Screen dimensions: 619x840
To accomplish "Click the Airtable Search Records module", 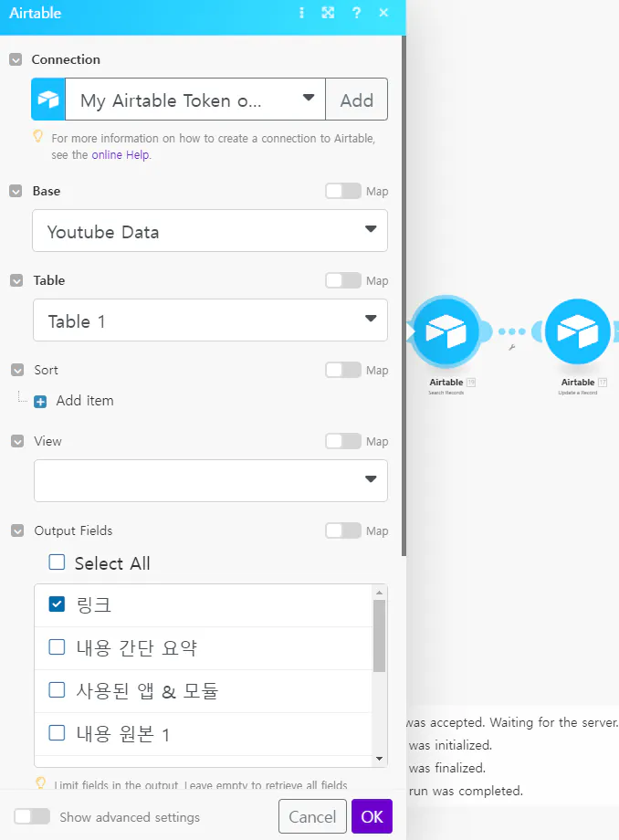I will tap(446, 332).
